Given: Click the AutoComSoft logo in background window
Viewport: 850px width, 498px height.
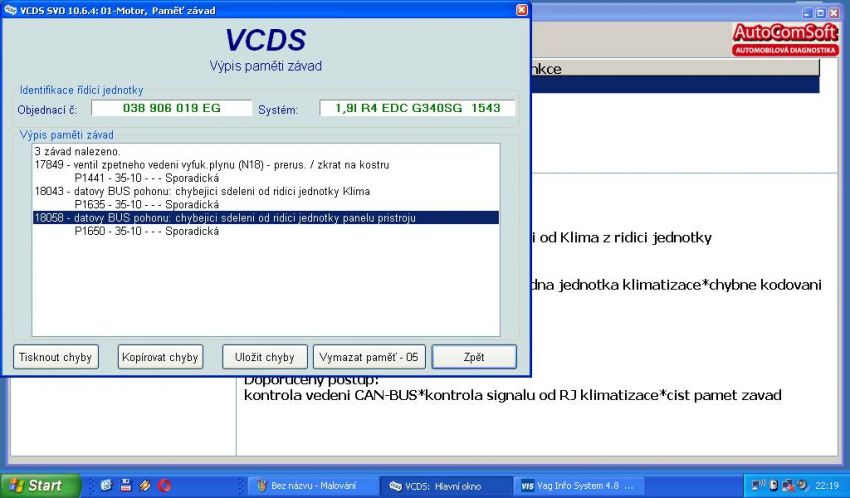Looking at the screenshot, I should point(785,39).
